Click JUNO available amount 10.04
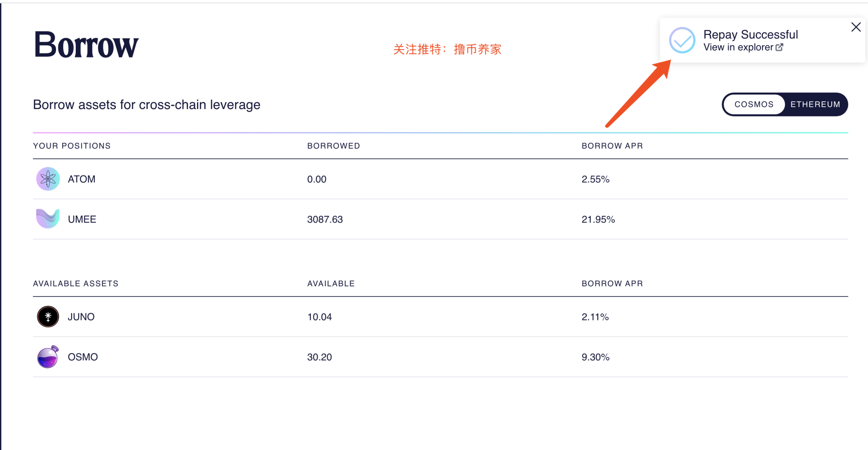This screenshot has width=868, height=450. (x=319, y=317)
